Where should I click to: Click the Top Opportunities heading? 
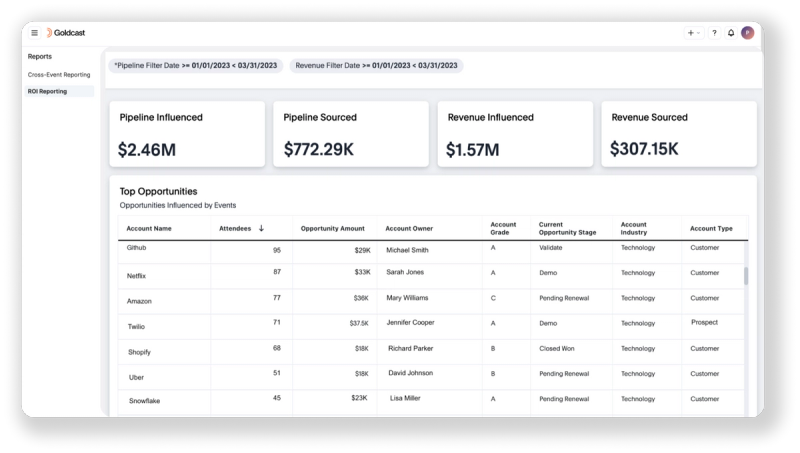(158, 191)
